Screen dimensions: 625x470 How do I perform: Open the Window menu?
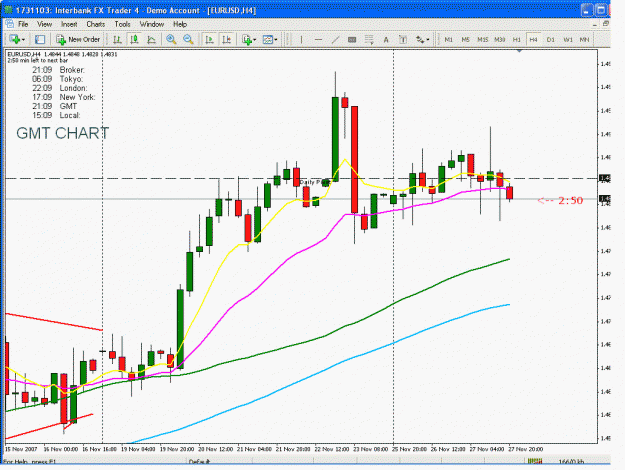pos(152,24)
